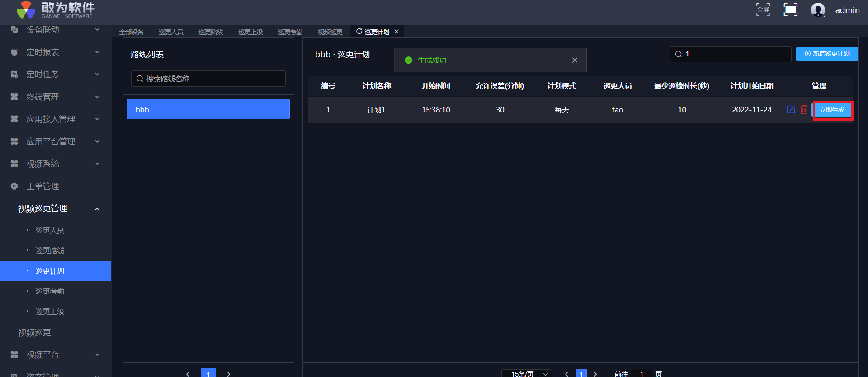Click the admin user avatar icon
This screenshot has height=377, width=868.
point(818,9)
